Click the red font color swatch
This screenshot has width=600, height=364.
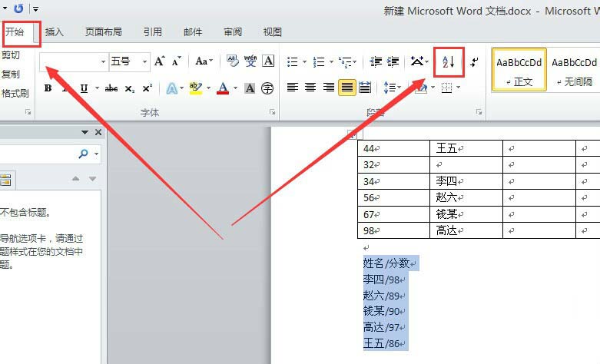223,88
